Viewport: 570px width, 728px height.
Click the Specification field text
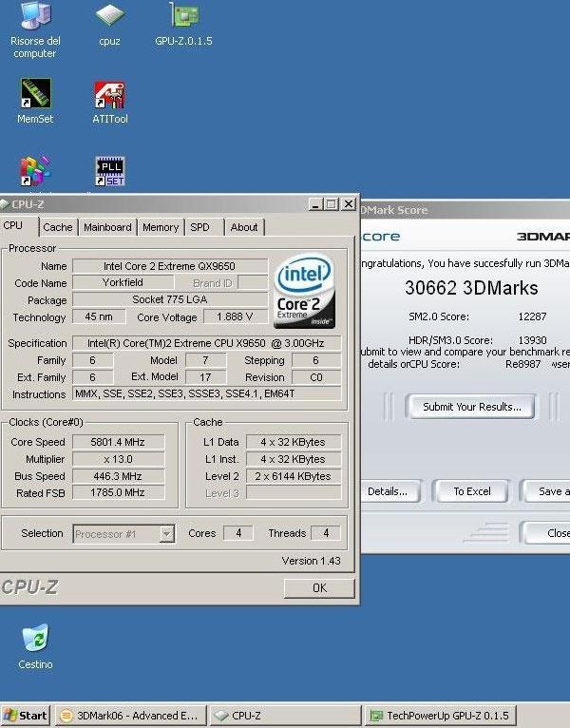tap(206, 343)
